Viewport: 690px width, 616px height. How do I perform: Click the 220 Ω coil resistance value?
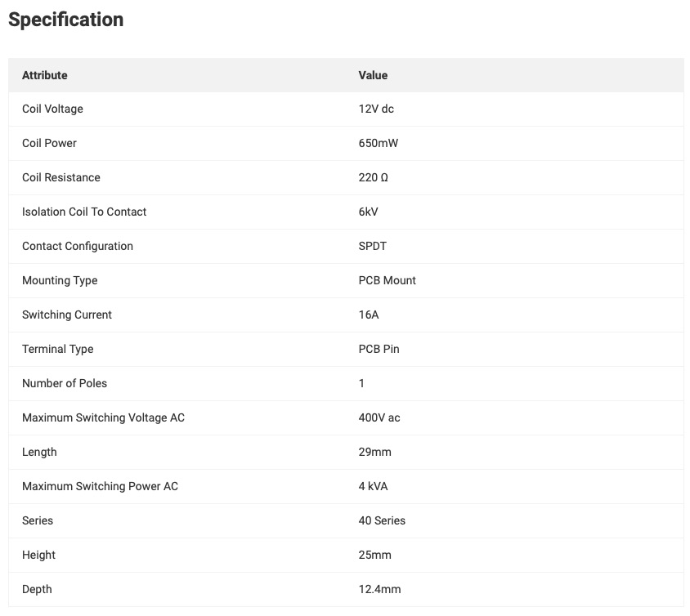374,177
